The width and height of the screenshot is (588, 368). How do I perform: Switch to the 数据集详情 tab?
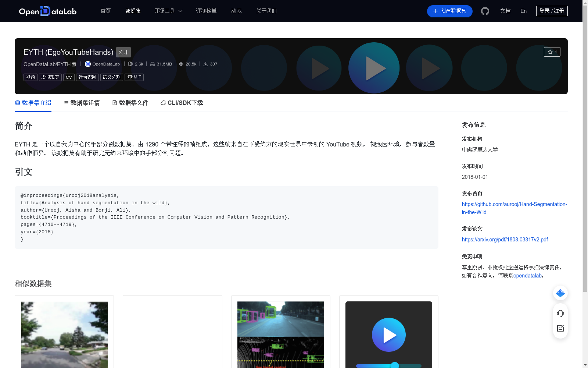point(82,103)
